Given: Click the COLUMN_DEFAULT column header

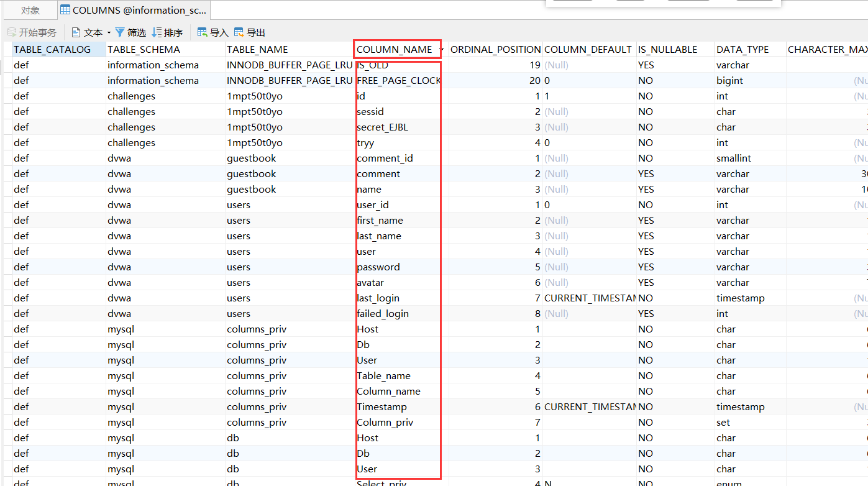Looking at the screenshot, I should pos(589,50).
